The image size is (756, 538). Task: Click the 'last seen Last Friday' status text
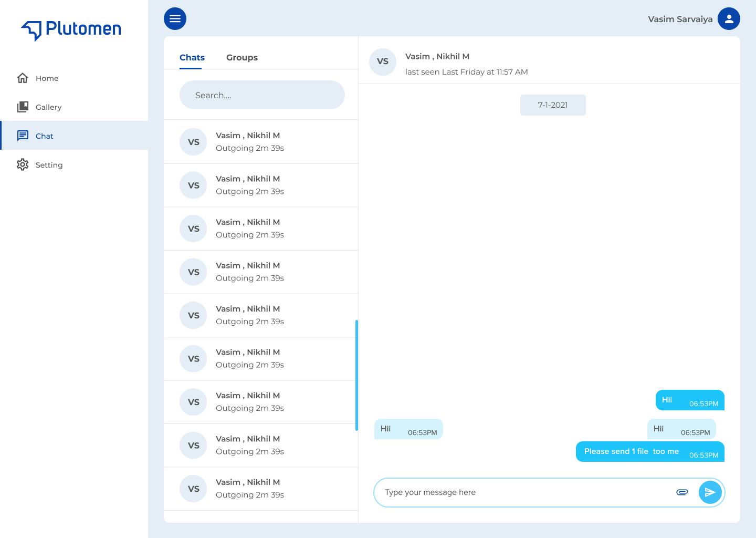click(466, 72)
